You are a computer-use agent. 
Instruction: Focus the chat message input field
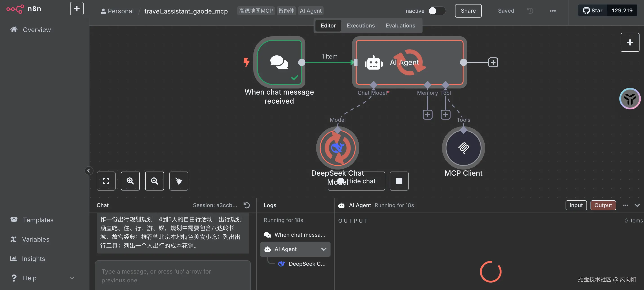click(x=173, y=275)
